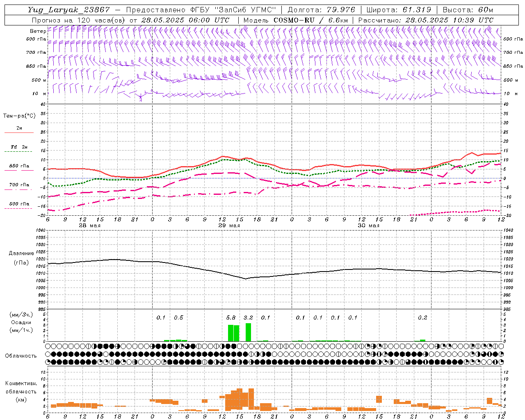
Task: Click the station title Yug_Laryak_23867
Action: pos(68,10)
